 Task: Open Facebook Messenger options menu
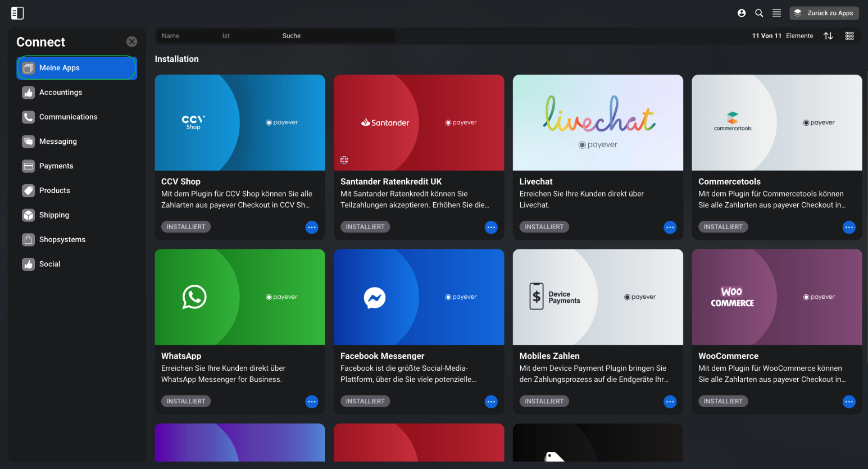[491, 402]
